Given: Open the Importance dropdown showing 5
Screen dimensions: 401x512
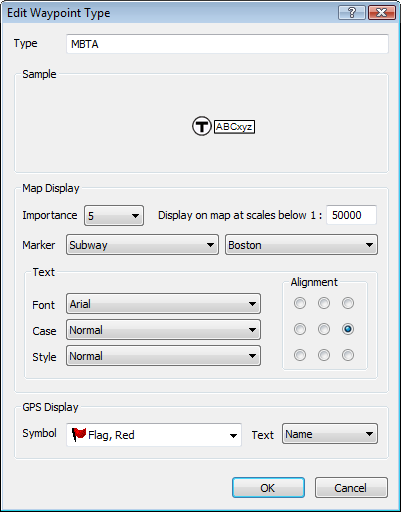Looking at the screenshot, I should click(x=114, y=216).
